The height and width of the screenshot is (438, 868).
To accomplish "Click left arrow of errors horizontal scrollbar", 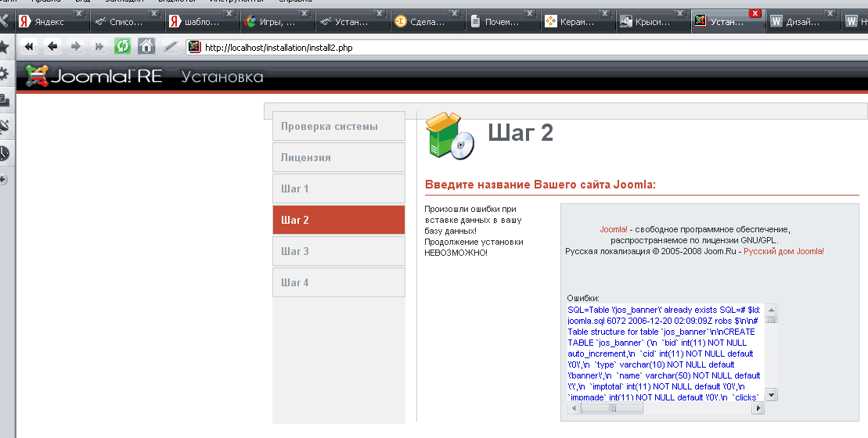I will pos(574,407).
